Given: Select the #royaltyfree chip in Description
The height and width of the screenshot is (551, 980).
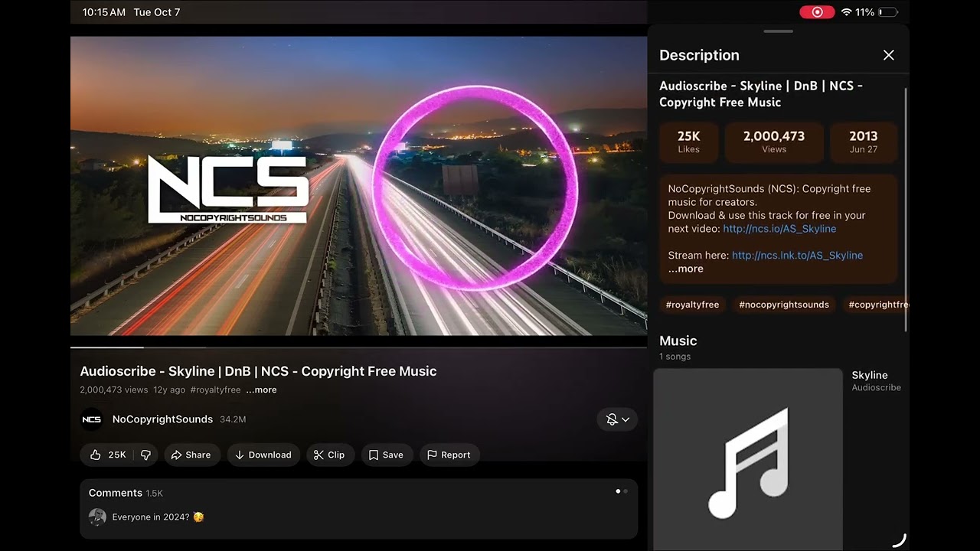Looking at the screenshot, I should tap(692, 305).
